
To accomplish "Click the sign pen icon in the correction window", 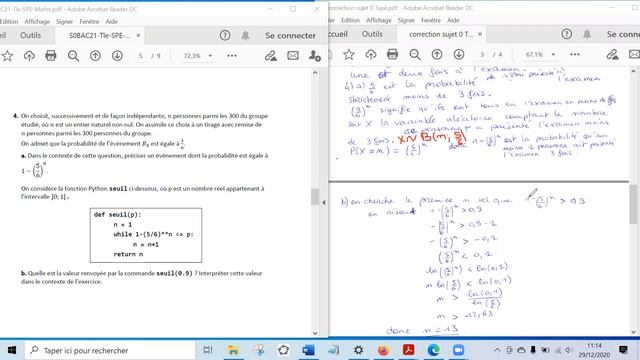I will [x=612, y=54].
